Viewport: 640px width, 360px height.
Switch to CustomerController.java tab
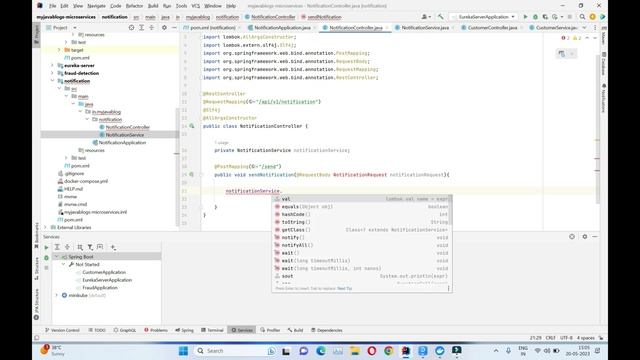point(492,27)
